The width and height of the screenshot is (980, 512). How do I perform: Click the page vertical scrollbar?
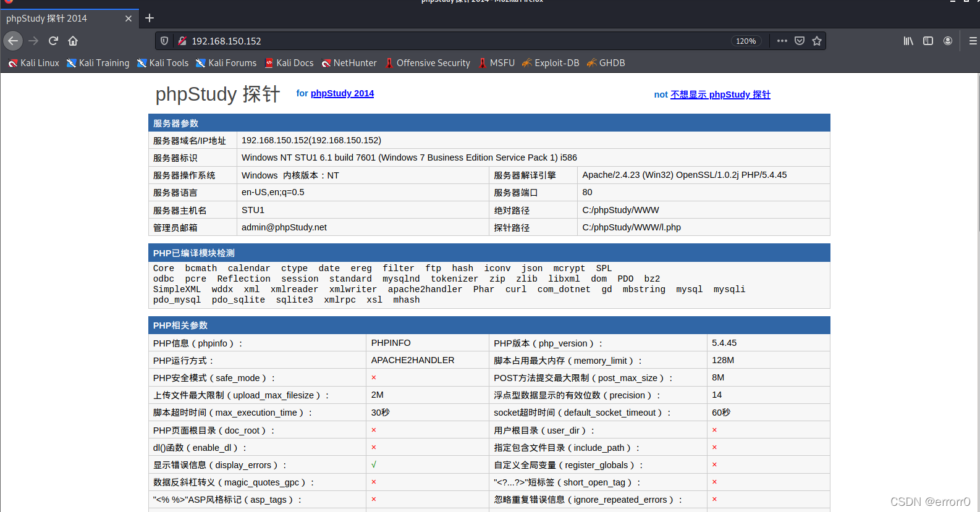click(x=978, y=152)
